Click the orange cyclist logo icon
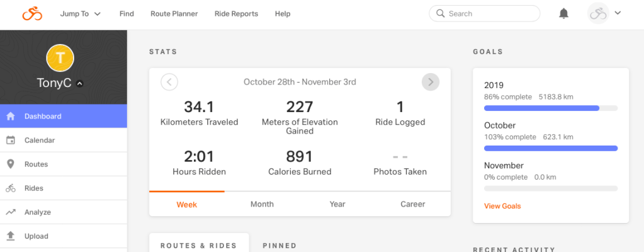 (x=31, y=13)
